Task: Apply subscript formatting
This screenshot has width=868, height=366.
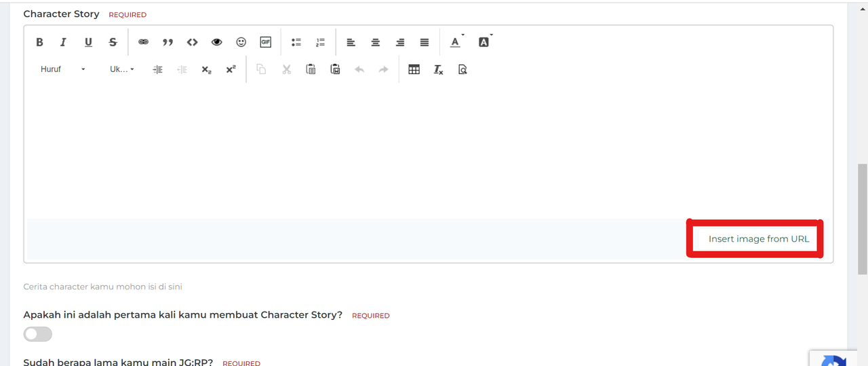Action: [x=206, y=69]
